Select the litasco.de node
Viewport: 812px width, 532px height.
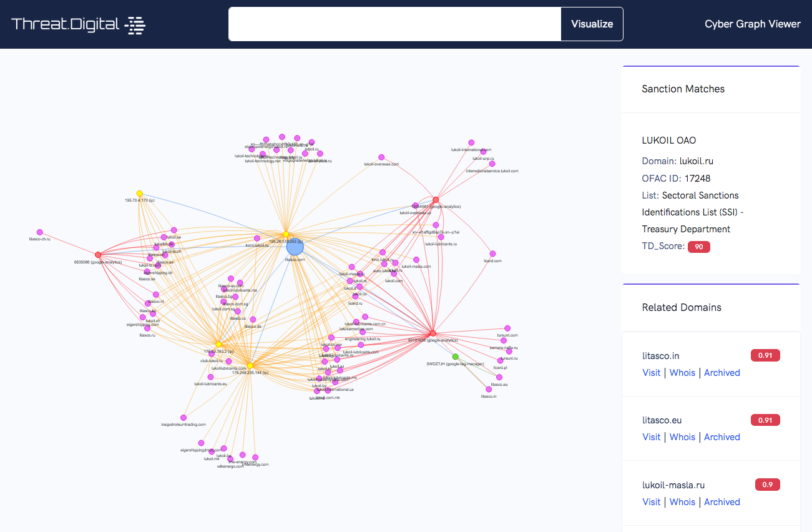253,320
